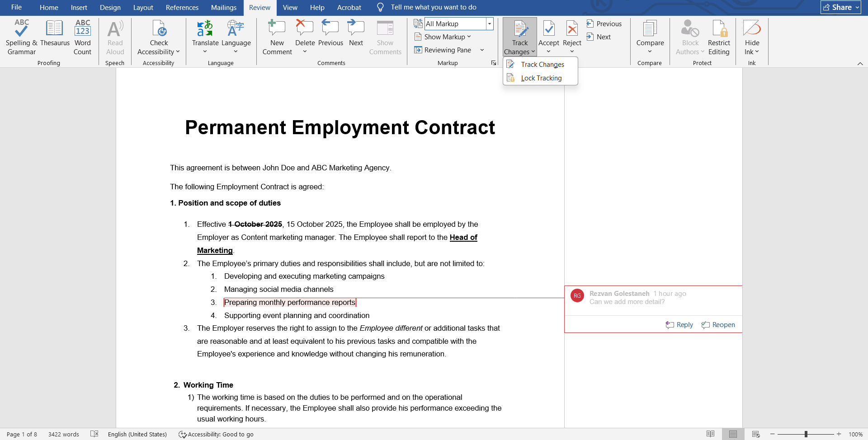Click English (United States) language status
The width and height of the screenshot is (868, 440).
pos(137,434)
